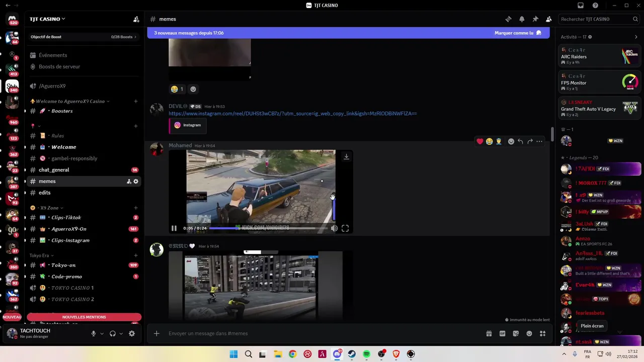The width and height of the screenshot is (644, 362).
Task: Open the sticker picker
Action: [516, 333]
